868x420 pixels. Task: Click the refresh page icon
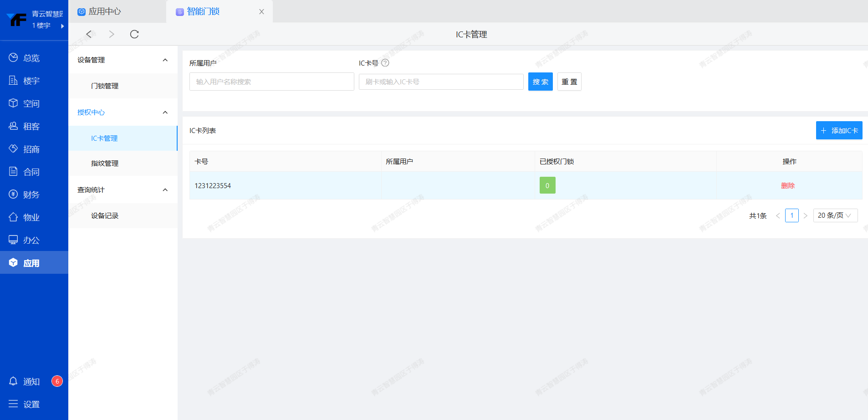134,34
